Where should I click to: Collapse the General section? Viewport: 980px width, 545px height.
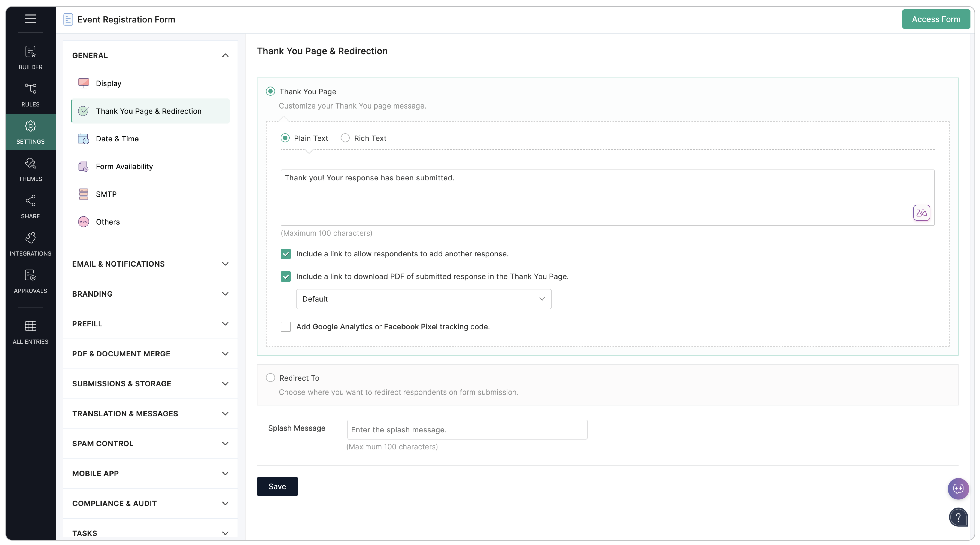[225, 56]
